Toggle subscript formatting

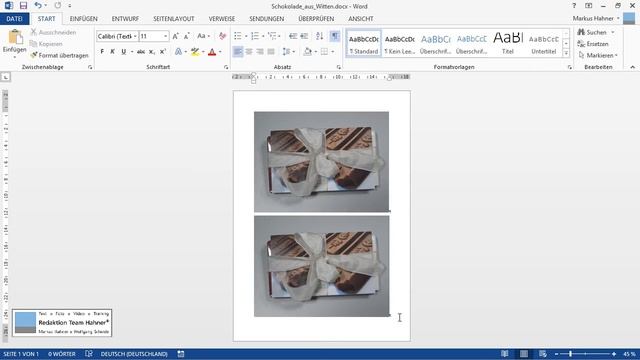click(x=152, y=52)
